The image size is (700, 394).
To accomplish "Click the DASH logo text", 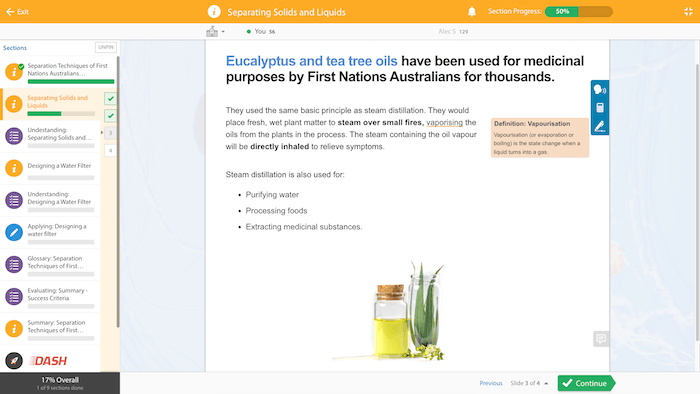I will (48, 361).
